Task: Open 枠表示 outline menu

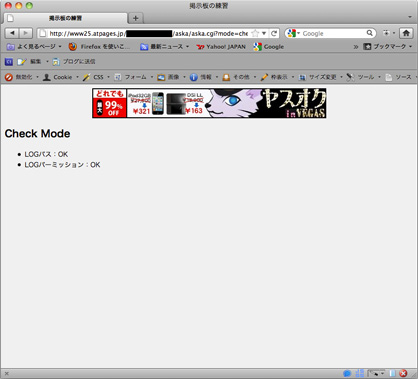Action: (277, 77)
